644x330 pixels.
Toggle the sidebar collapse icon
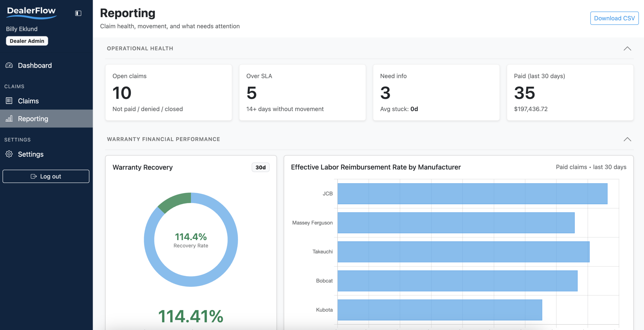click(78, 13)
